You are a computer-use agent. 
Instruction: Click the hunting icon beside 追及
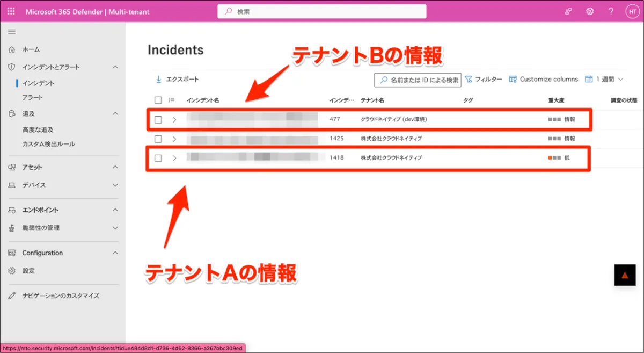12,114
